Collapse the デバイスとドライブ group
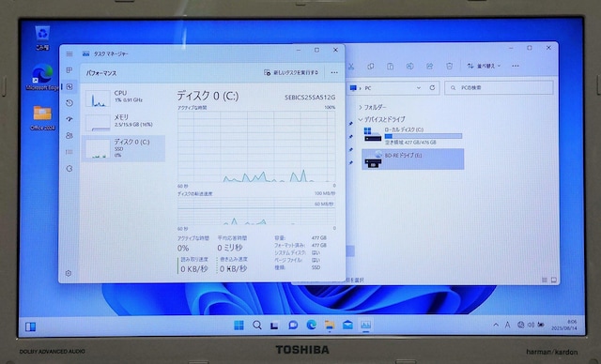Image resolution: width=601 pixels, height=364 pixels. pyautogui.click(x=361, y=119)
